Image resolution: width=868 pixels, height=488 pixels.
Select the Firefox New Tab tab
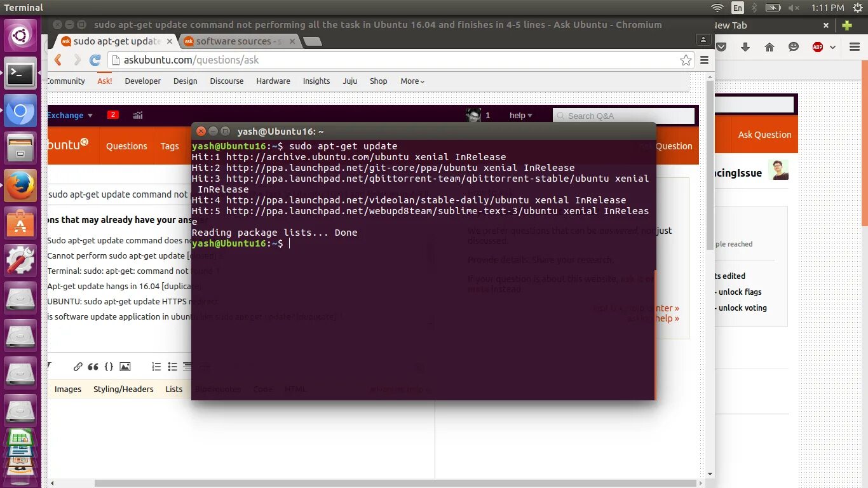pyautogui.click(x=768, y=25)
